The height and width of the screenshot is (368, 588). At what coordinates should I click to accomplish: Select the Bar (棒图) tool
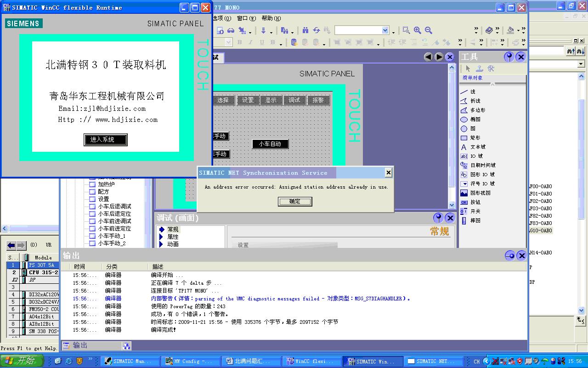[470, 220]
